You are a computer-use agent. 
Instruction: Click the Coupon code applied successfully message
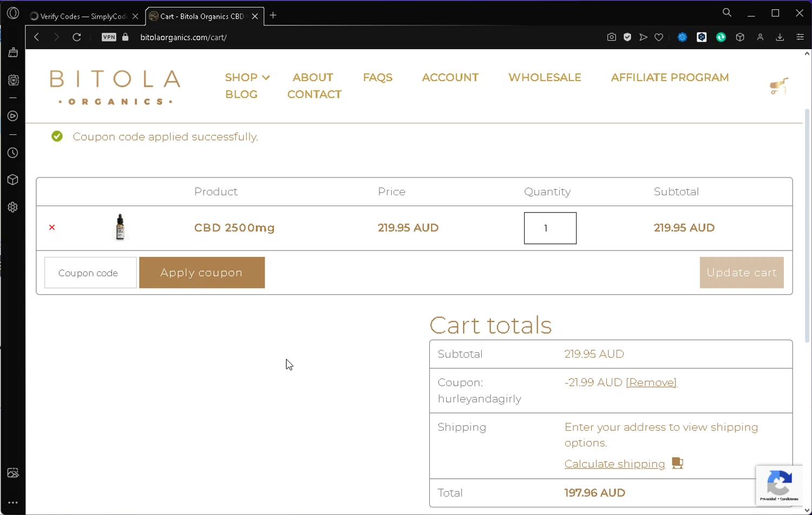pos(165,137)
